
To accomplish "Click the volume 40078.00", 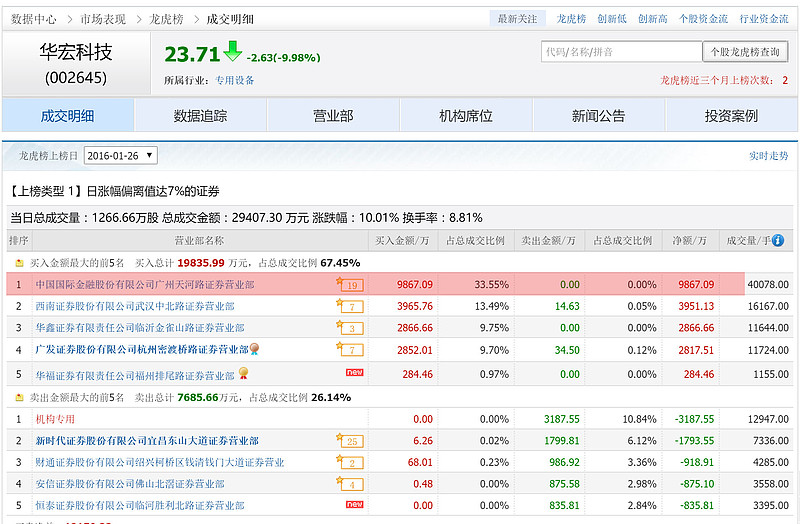I will tap(768, 285).
